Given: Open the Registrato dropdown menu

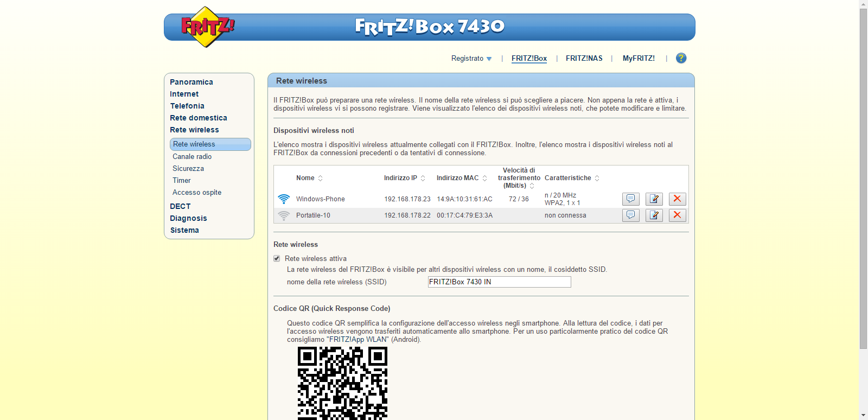Looking at the screenshot, I should (471, 59).
